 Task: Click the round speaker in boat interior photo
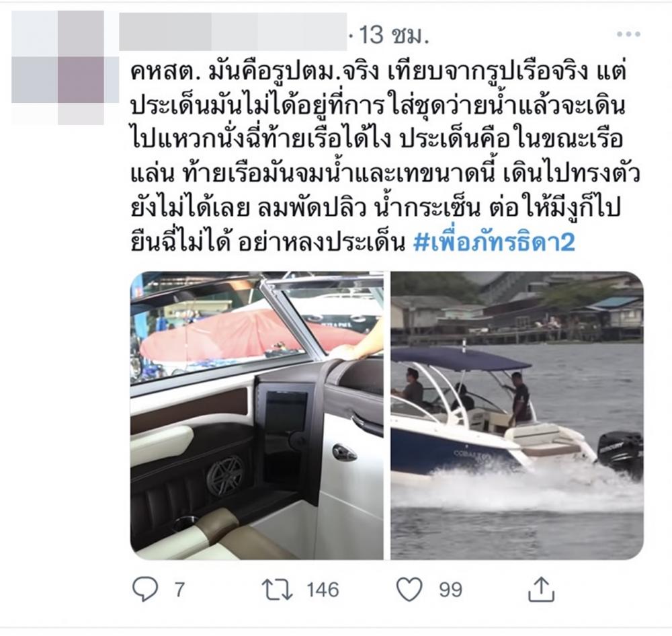pos(225,475)
